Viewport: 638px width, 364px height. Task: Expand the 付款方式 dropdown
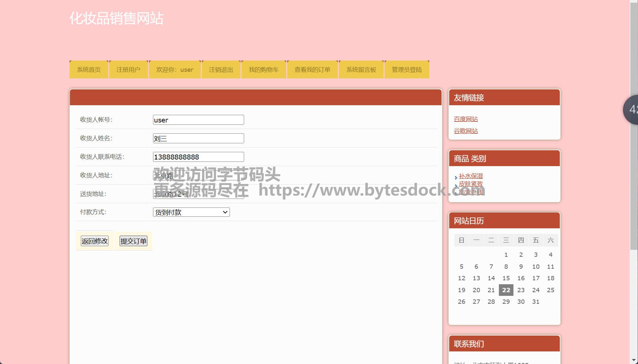coord(191,212)
